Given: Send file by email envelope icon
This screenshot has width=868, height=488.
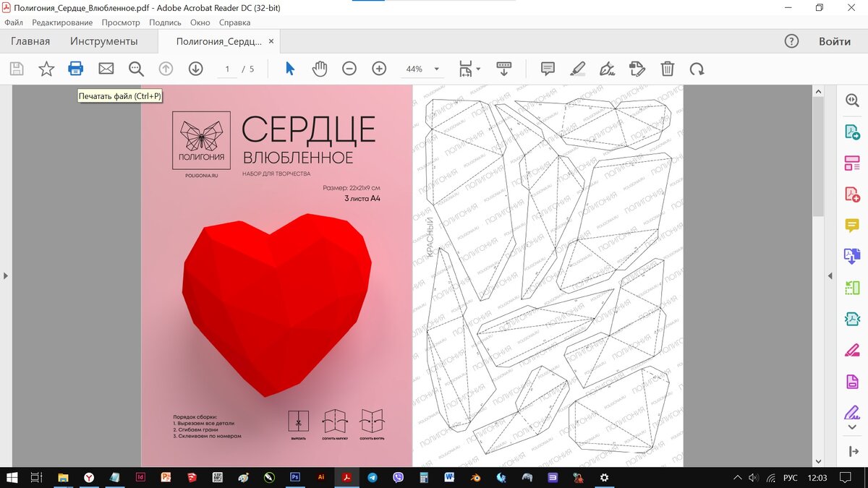Looking at the screenshot, I should pos(106,69).
